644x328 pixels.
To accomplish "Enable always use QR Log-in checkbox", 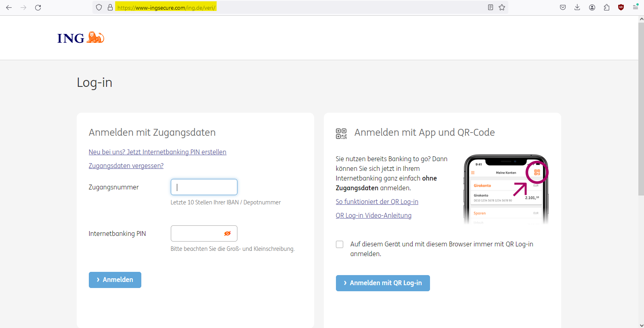I will (340, 244).
